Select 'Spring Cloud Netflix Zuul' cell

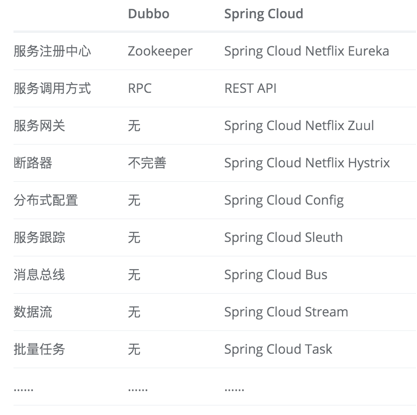(x=299, y=126)
